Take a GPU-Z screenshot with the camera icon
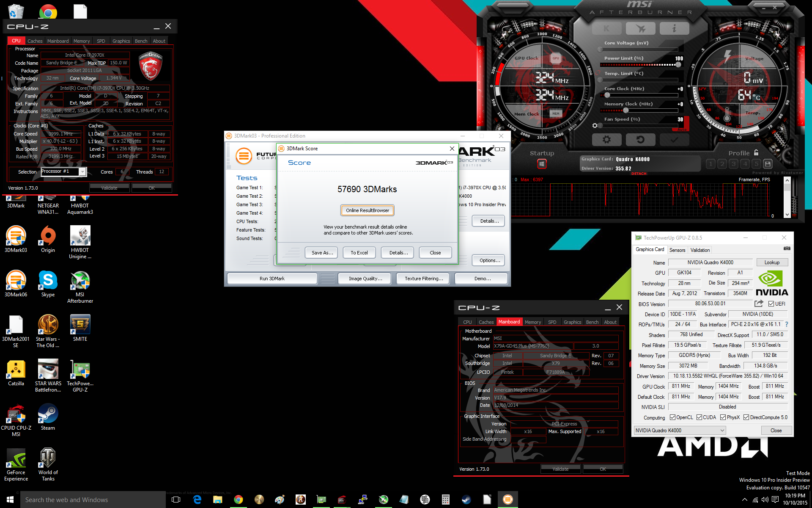 (787, 248)
